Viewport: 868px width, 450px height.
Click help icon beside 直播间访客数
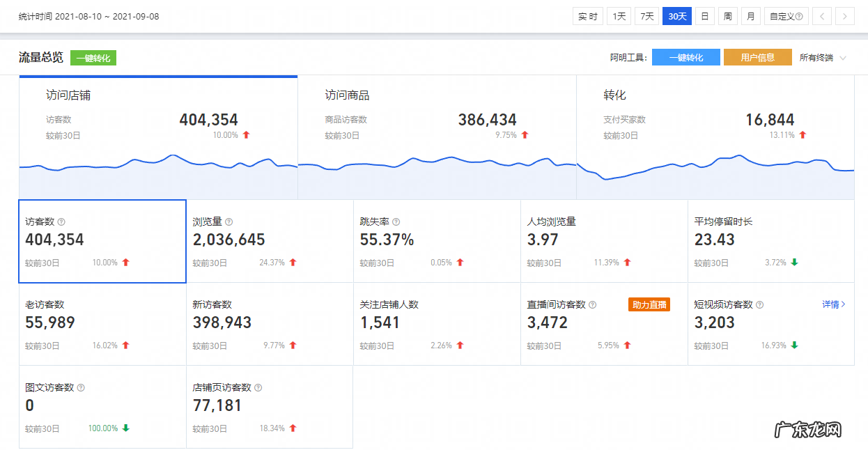593,305
